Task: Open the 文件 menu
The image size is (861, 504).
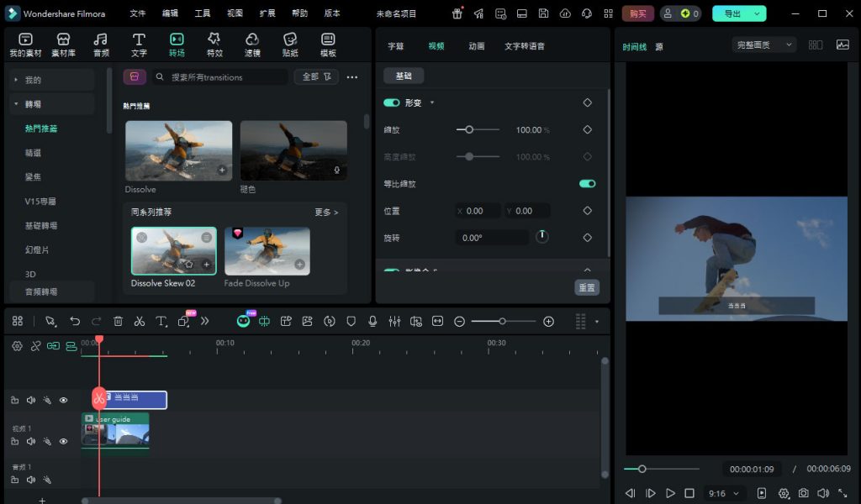Action: pos(138,13)
